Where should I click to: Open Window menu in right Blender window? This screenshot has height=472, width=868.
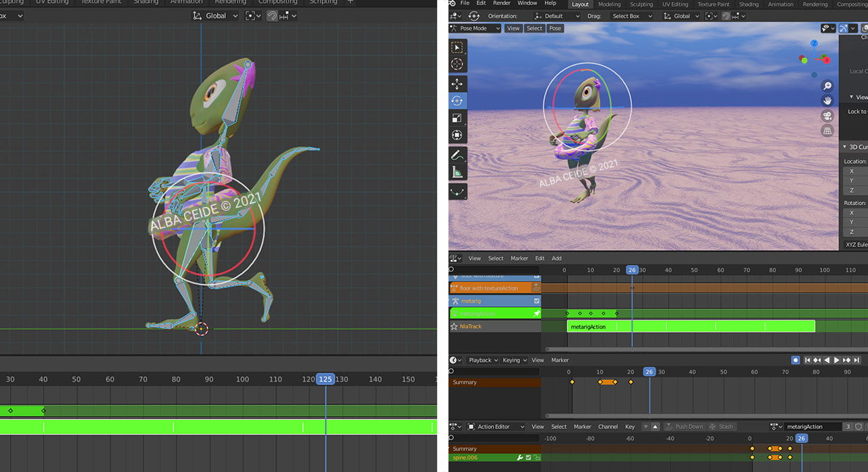click(527, 3)
